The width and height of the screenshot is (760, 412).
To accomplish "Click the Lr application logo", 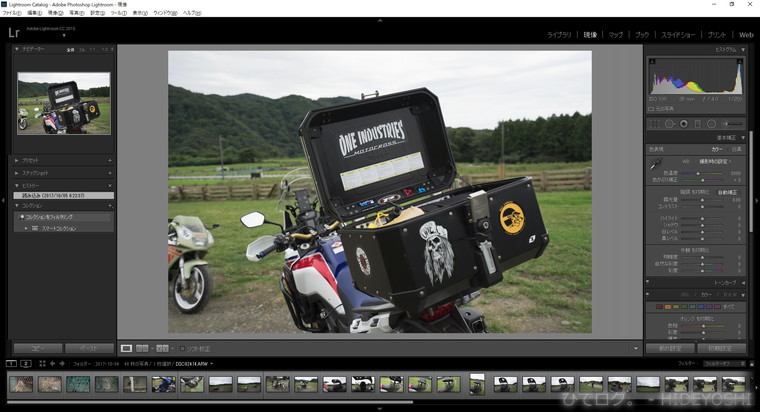I will coord(14,32).
